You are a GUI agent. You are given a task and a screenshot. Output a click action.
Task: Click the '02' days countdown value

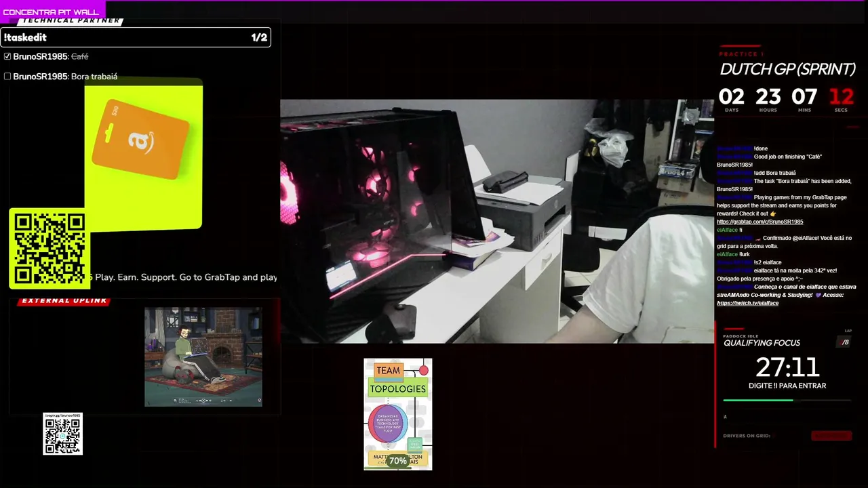(x=732, y=97)
